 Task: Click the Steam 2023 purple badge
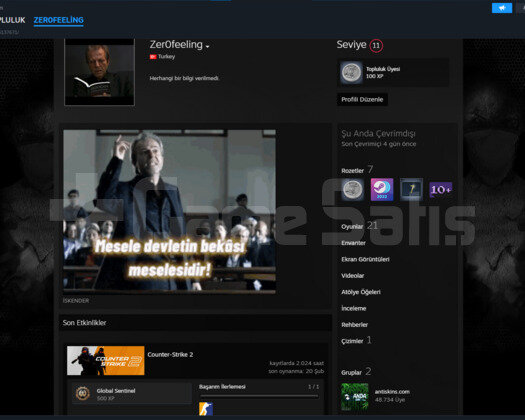coord(382,190)
